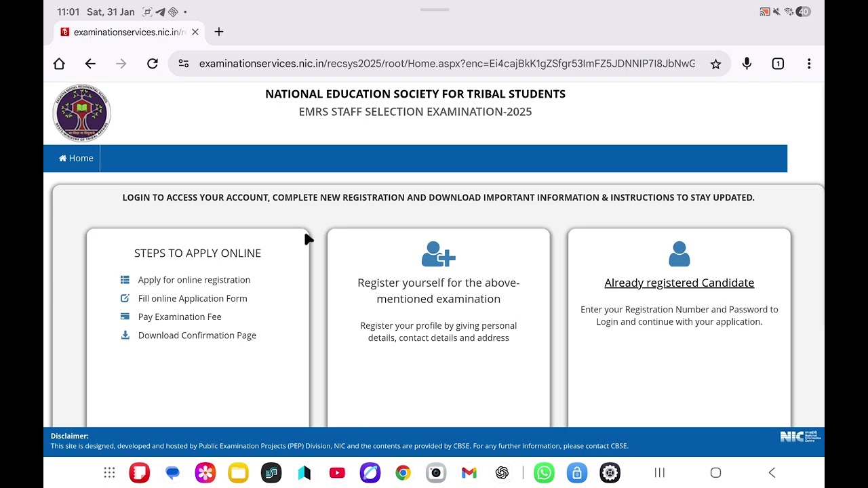
Task: Click the Apply for online registration list icon
Action: point(125,280)
